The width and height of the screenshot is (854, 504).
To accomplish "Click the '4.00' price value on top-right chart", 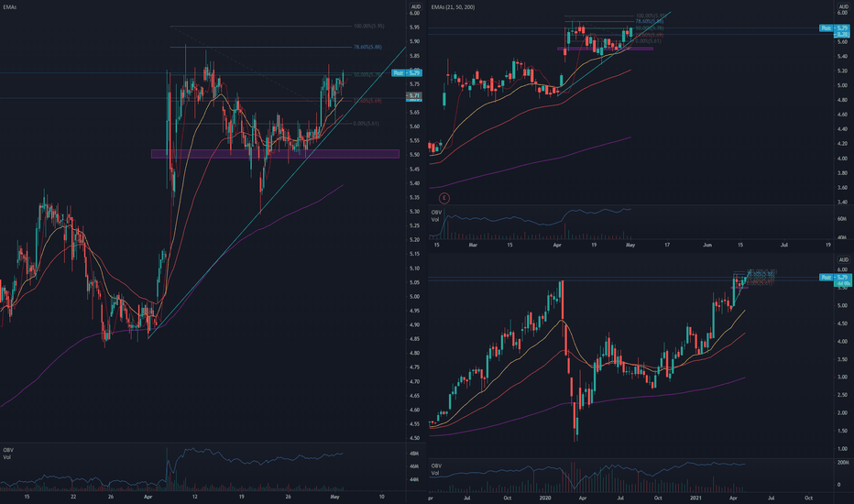I will click(x=842, y=159).
